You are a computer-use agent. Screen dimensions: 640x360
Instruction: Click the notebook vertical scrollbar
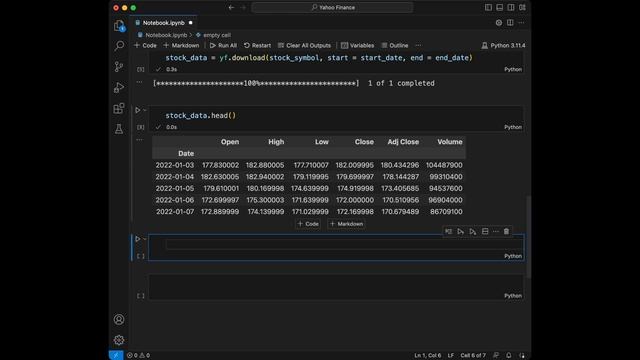click(529, 237)
